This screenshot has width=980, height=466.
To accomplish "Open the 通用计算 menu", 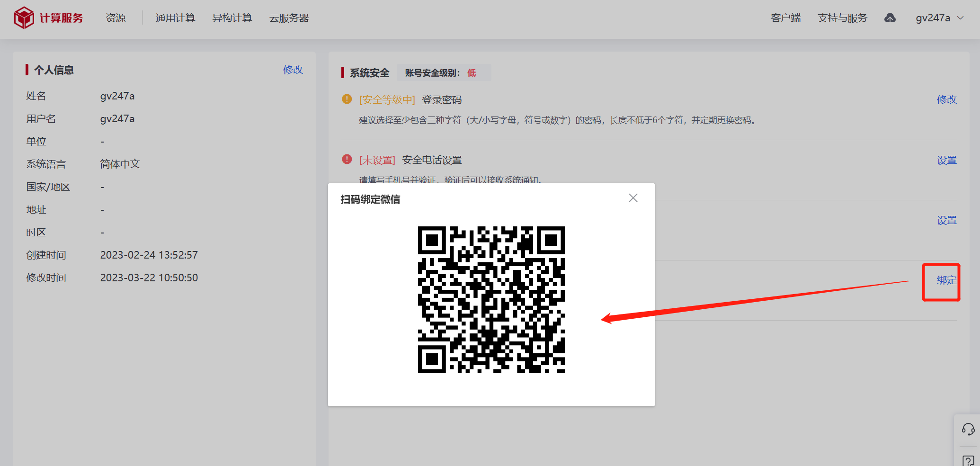I will tap(175, 18).
